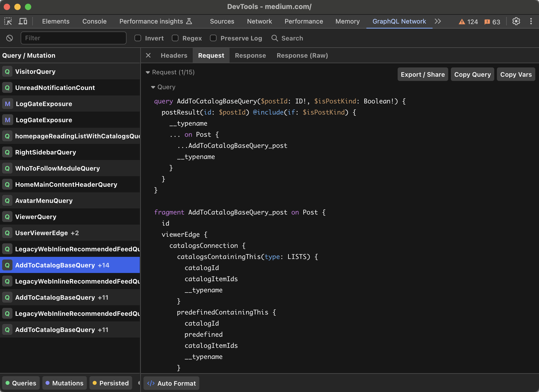Expand the hidden tabs chevron

tap(438, 21)
